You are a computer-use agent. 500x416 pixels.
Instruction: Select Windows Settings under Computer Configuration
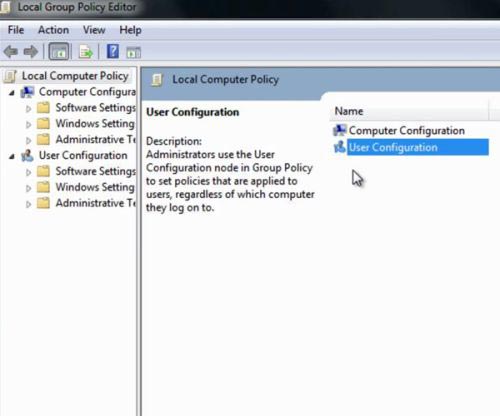[x=95, y=124]
